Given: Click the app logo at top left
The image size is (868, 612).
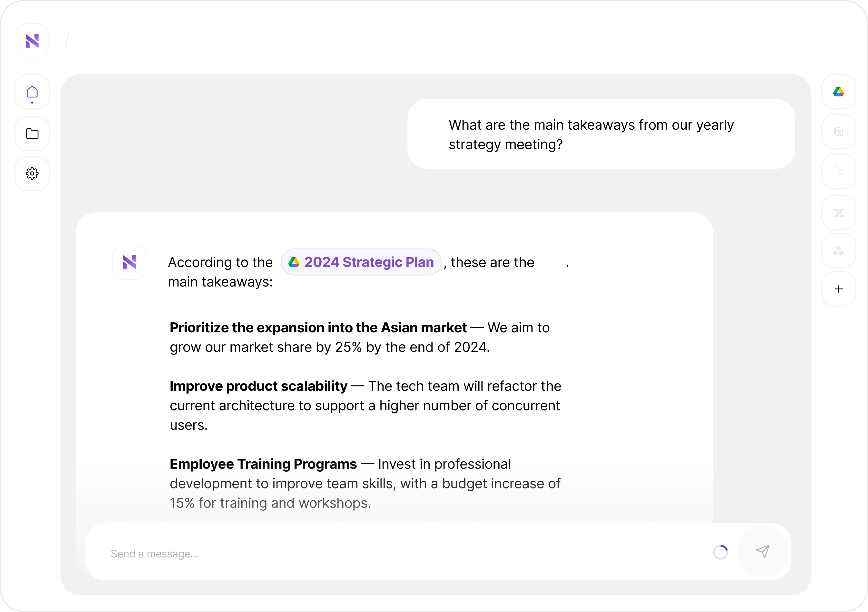Looking at the screenshot, I should 32,41.
